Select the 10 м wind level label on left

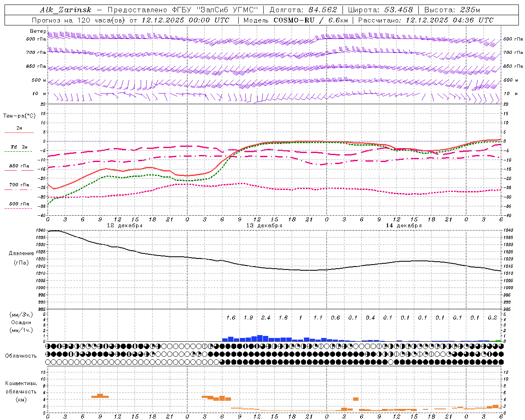pyautogui.click(x=39, y=94)
